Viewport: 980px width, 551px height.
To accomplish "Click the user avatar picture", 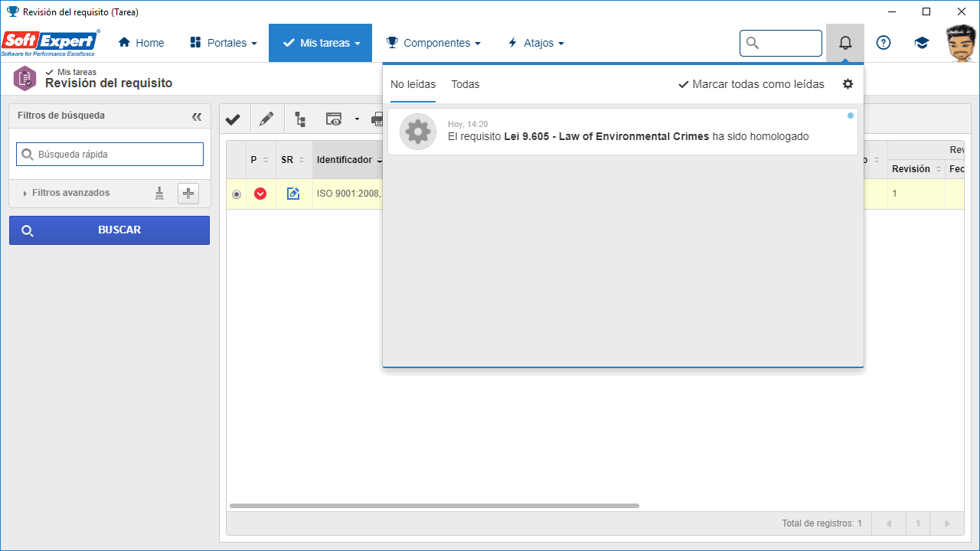I will coord(961,43).
